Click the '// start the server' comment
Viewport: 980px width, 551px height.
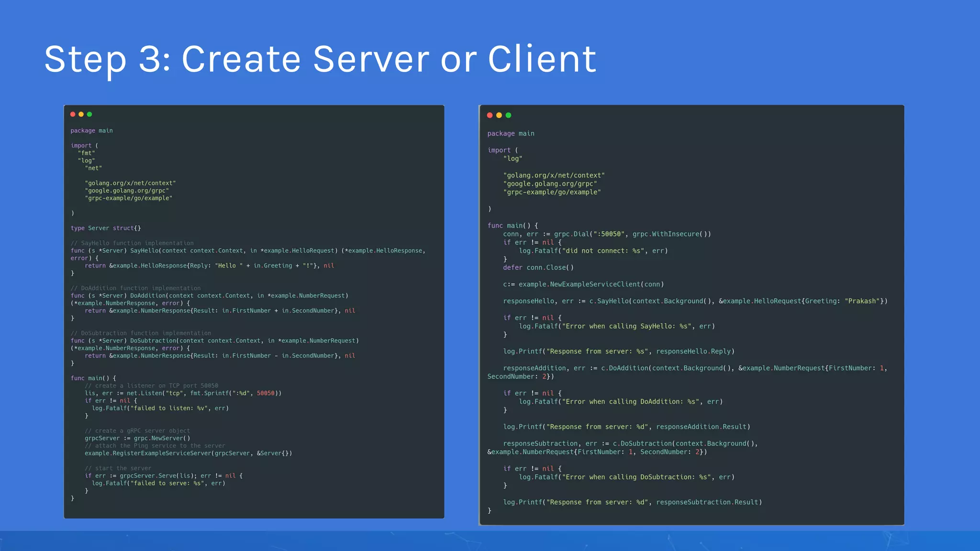point(118,468)
